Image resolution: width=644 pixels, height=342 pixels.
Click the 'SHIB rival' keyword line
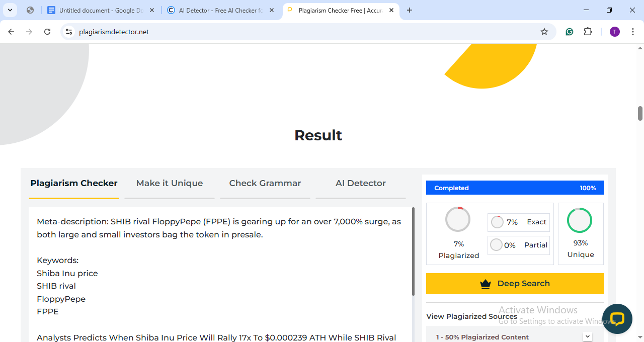[56, 286]
